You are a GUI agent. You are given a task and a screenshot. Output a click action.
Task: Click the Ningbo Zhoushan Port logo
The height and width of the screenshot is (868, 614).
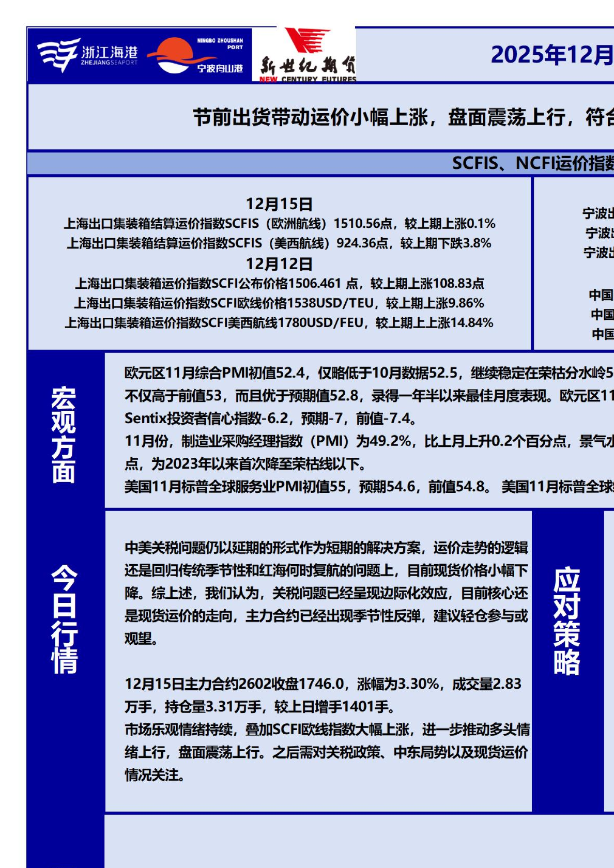tap(196, 55)
